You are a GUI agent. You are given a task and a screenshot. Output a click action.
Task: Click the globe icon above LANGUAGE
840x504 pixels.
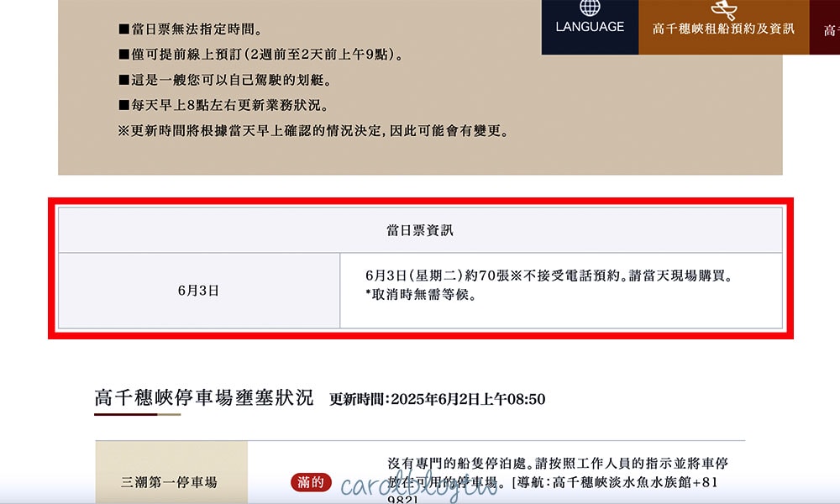pyautogui.click(x=590, y=8)
